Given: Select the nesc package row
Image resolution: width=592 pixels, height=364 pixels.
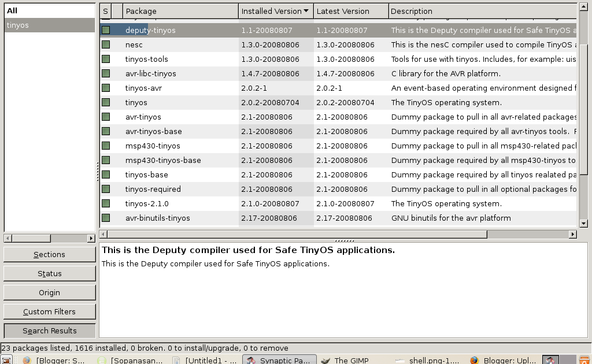Looking at the screenshot, I should 338,44.
